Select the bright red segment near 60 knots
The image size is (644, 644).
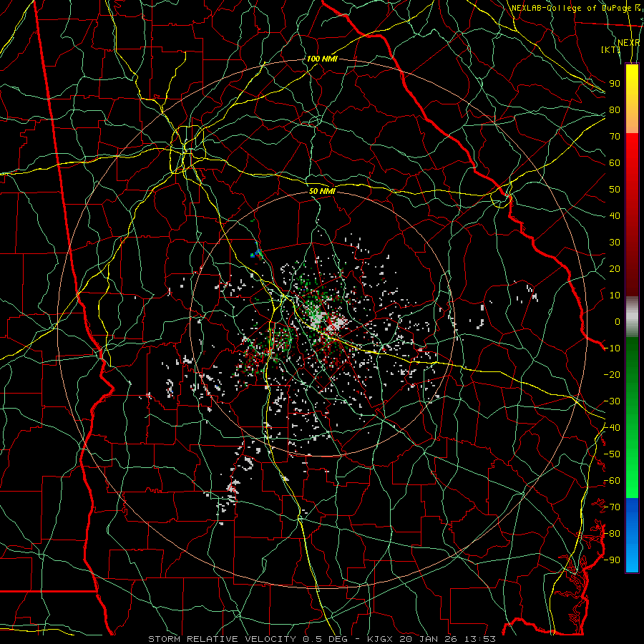coord(632,158)
